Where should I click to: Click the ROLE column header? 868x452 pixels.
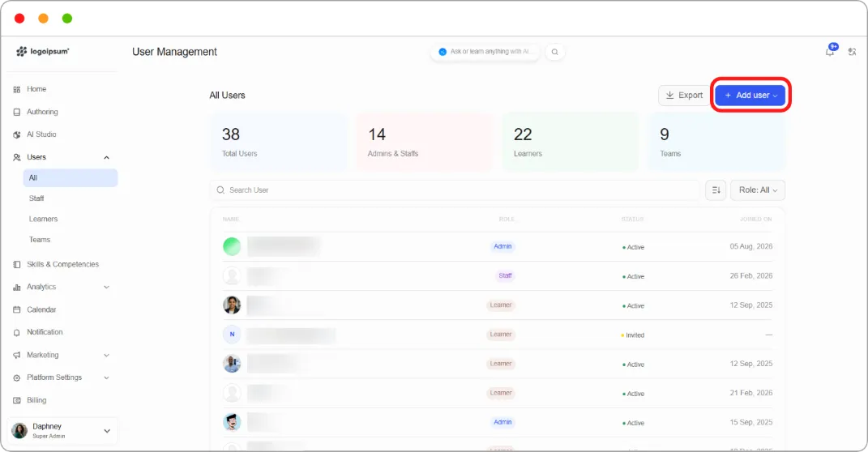click(x=507, y=219)
